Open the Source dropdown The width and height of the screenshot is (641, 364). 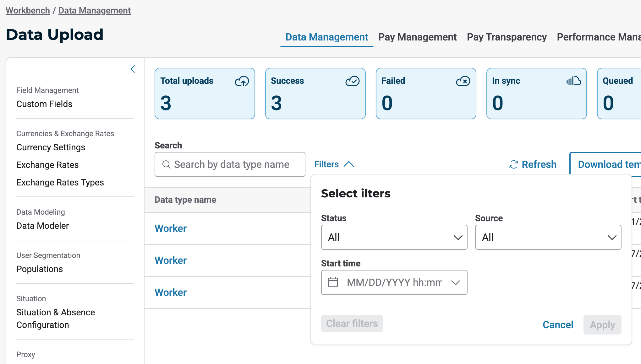(x=548, y=237)
